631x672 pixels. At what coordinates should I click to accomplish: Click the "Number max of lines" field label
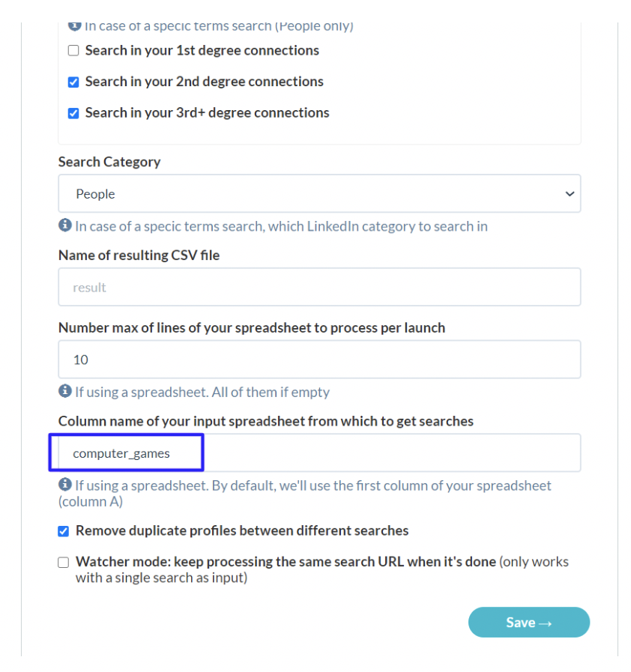[x=252, y=328]
